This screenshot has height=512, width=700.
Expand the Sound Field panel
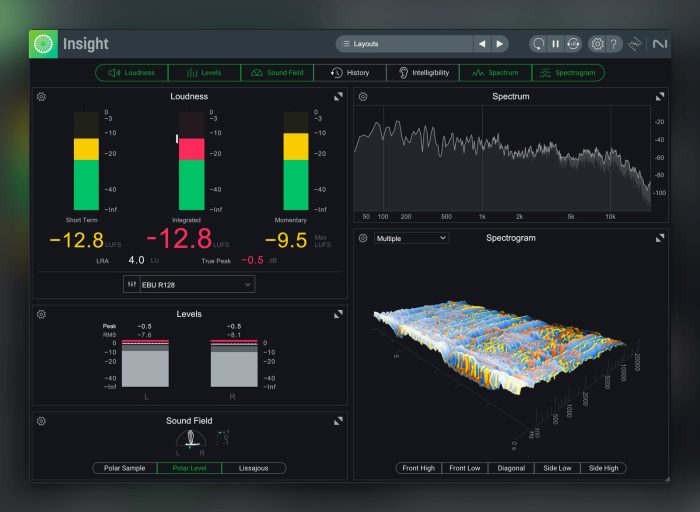tap(338, 421)
